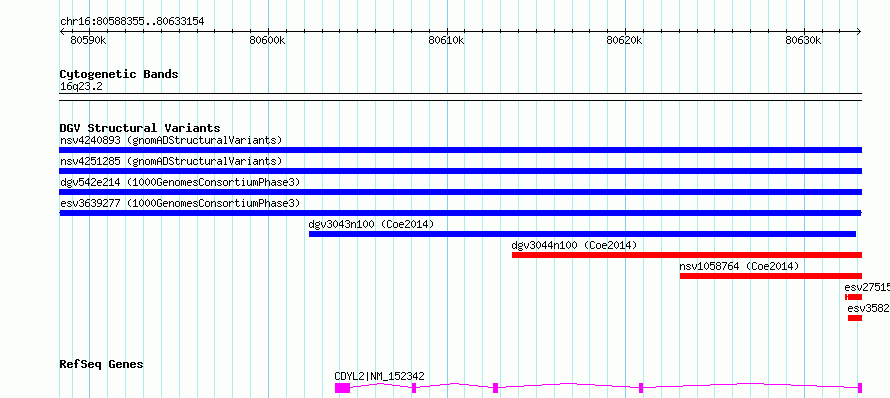The image size is (890, 398).
Task: Click the blue bar under dgv3043n100
Action: pyautogui.click(x=582, y=234)
